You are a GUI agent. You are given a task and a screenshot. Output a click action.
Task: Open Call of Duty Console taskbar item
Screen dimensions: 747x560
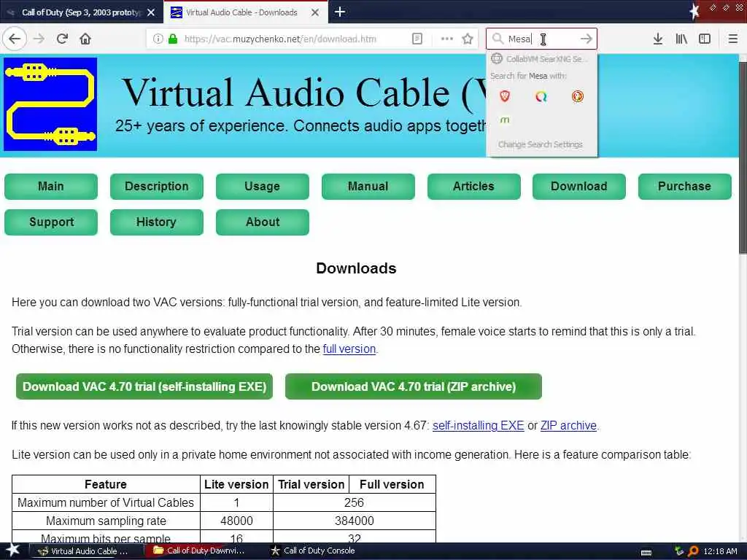314,551
